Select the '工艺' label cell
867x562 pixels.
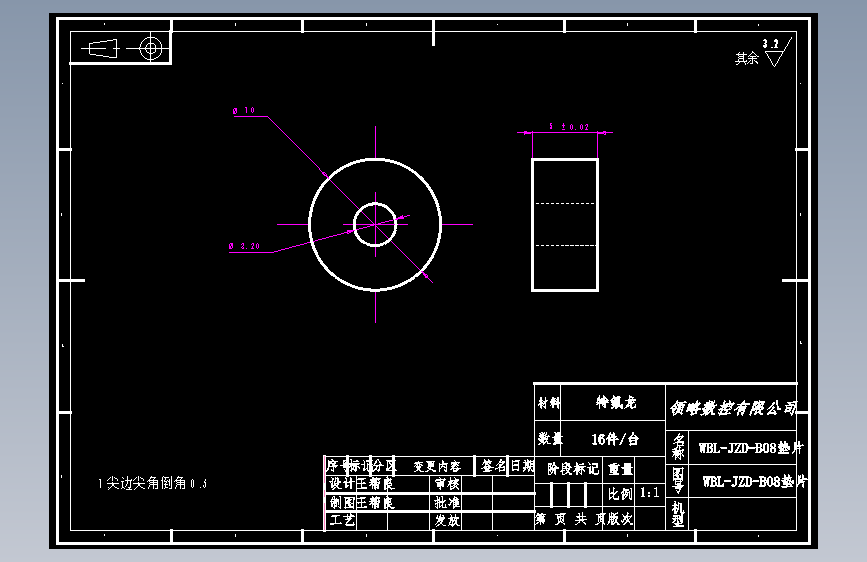[342, 520]
